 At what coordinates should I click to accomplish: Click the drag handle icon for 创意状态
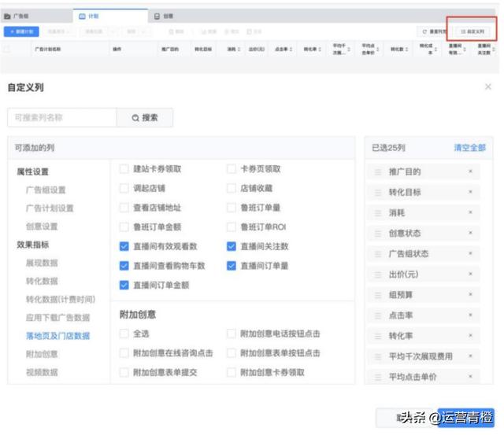click(x=377, y=233)
